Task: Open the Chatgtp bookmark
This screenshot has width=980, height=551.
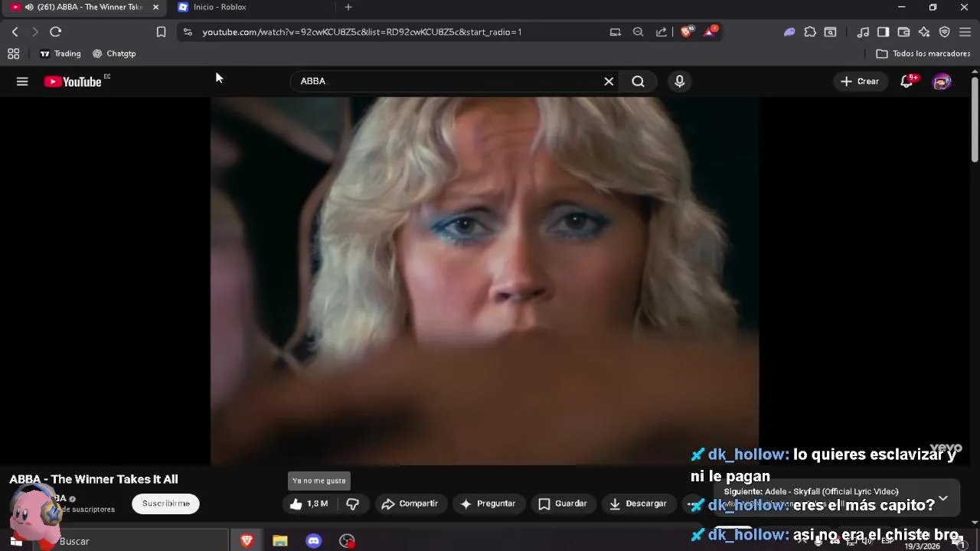Action: pos(114,54)
